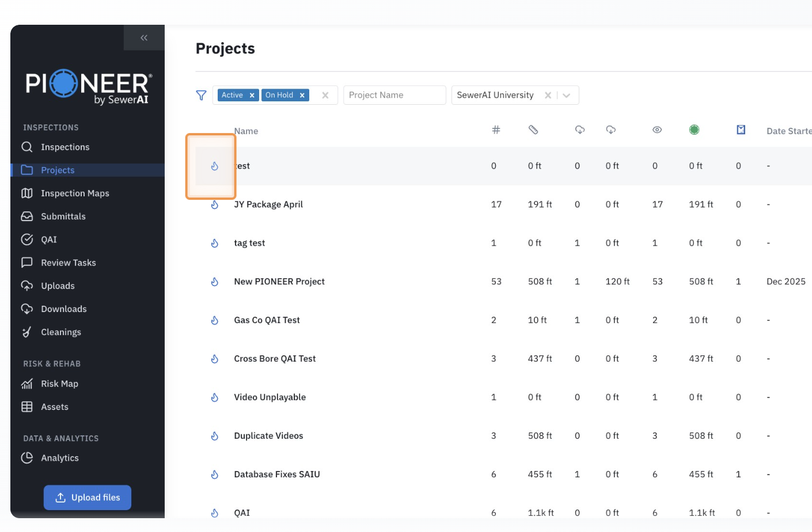Click the blue clipboard column header icon

741,130
